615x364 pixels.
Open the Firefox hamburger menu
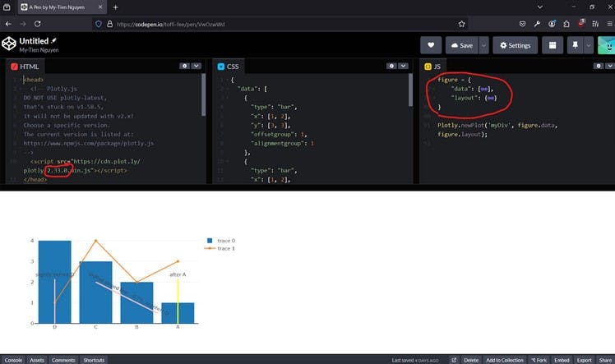610,24
